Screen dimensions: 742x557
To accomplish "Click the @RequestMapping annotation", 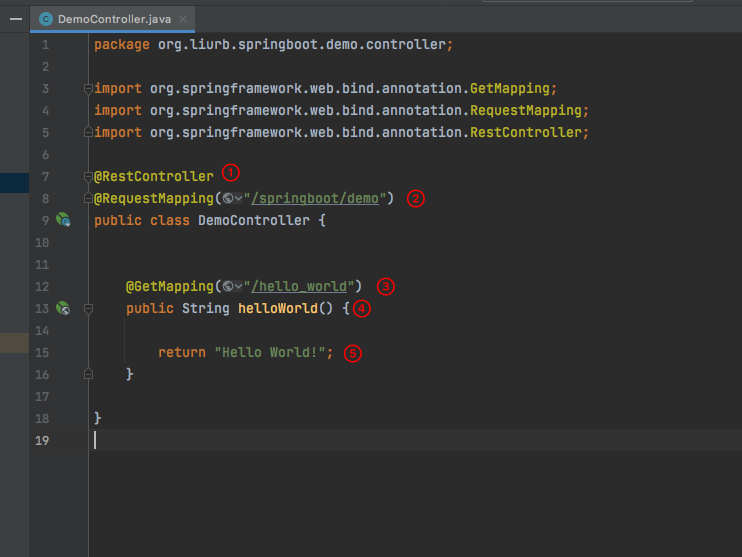I will coord(154,198).
